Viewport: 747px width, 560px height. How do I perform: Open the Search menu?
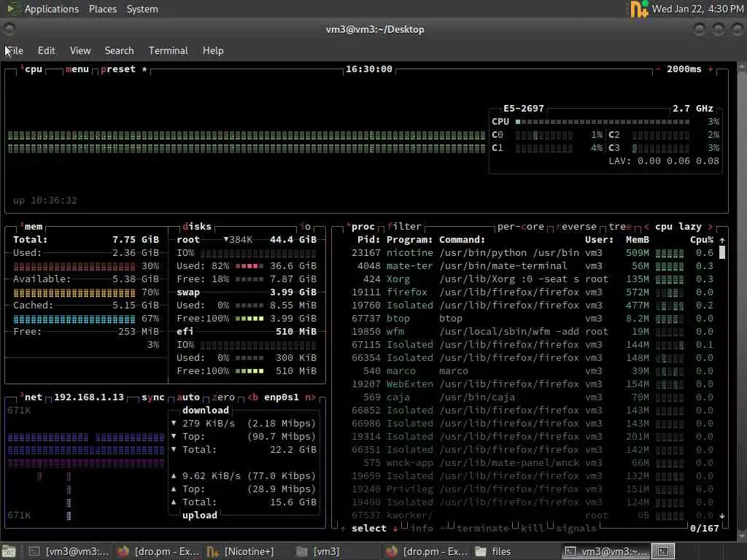tap(119, 50)
